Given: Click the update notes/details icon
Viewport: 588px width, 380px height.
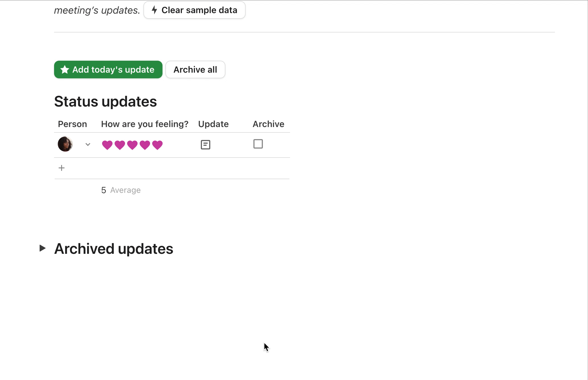Looking at the screenshot, I should click(x=205, y=144).
